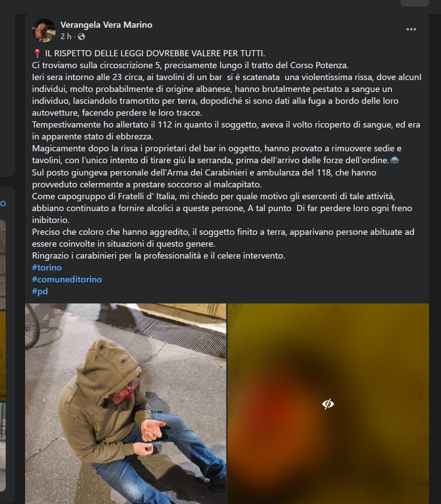The image size is (441, 504).
Task: Open the #pd hashtag
Action: (40, 291)
